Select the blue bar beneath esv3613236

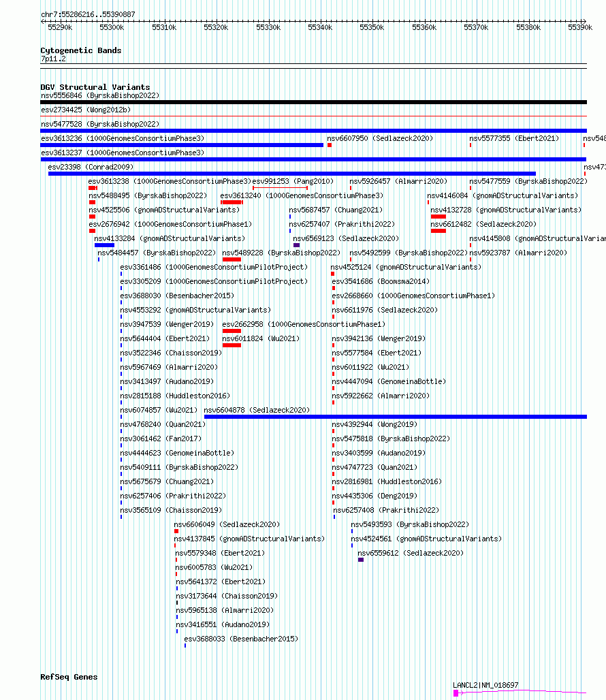182,145
